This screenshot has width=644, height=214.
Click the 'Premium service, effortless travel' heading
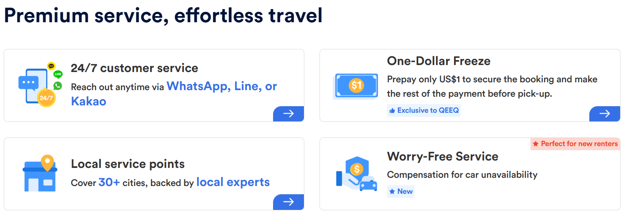pyautogui.click(x=163, y=16)
